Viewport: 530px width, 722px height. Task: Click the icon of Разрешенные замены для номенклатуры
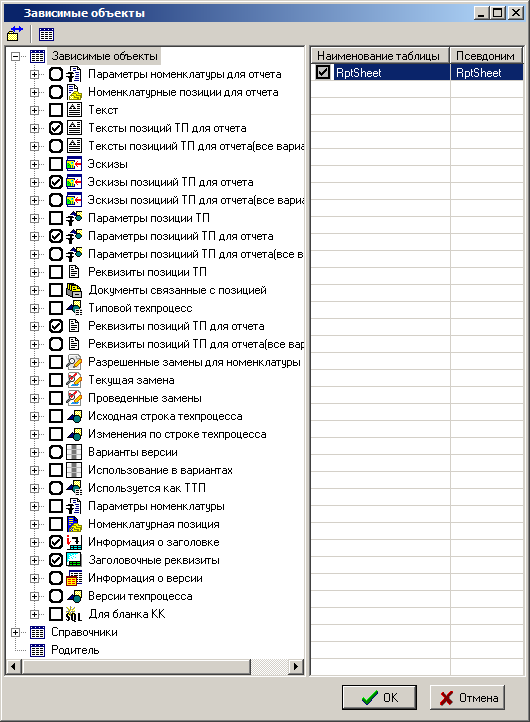pyautogui.click(x=74, y=362)
